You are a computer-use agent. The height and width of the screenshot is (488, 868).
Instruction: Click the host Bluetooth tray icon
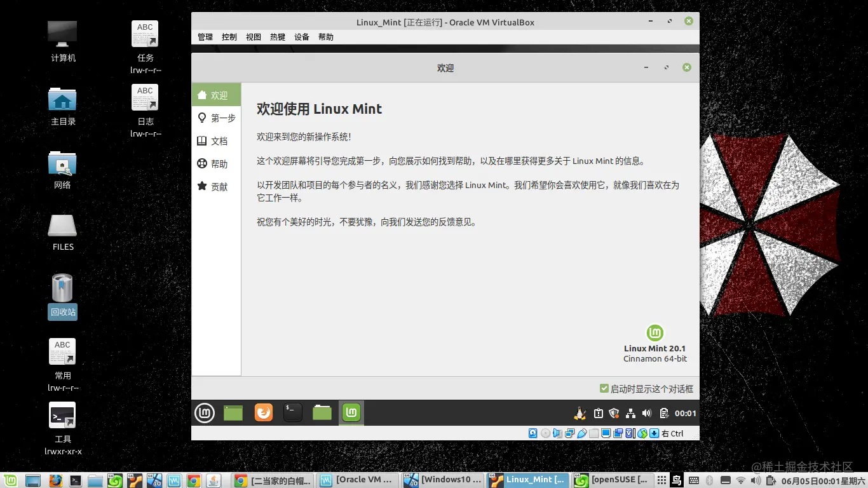click(x=710, y=480)
